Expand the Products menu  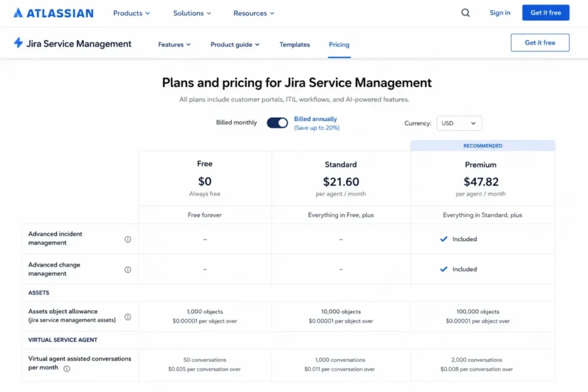click(x=131, y=13)
